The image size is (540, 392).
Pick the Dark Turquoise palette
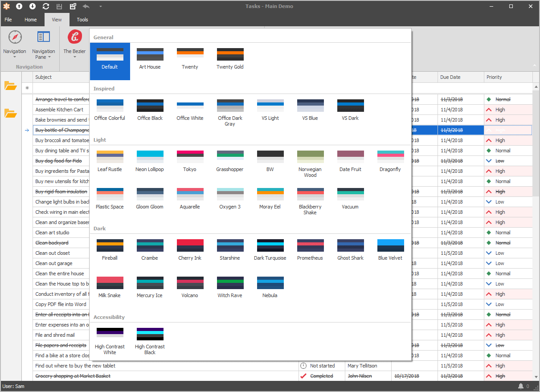coord(270,253)
